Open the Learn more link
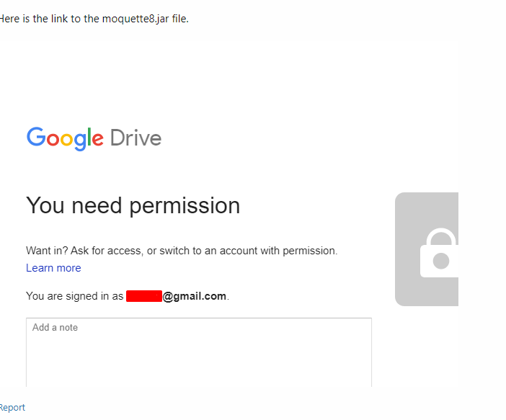The height and width of the screenshot is (420, 506). pyautogui.click(x=53, y=268)
